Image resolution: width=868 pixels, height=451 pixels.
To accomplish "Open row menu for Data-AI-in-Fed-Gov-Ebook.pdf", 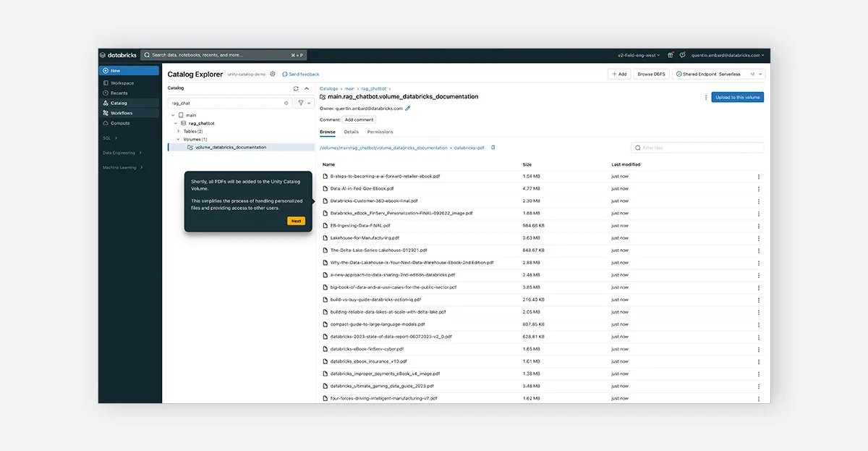I will tap(759, 189).
